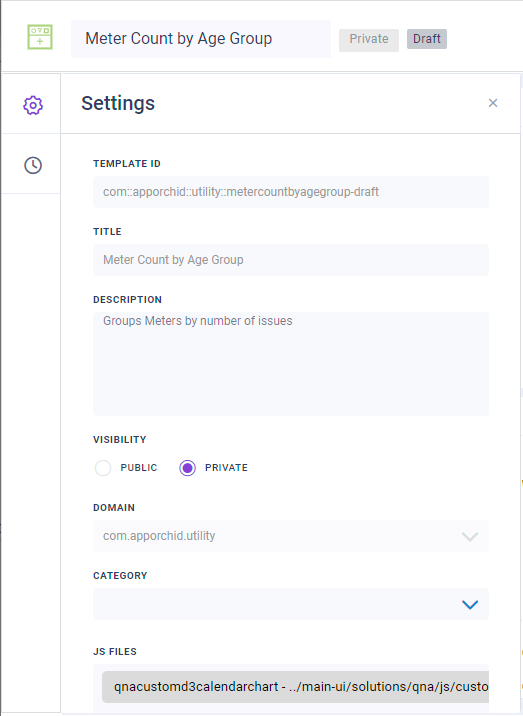523x716 pixels.
Task: Close the Settings panel with X
Action: [x=493, y=103]
